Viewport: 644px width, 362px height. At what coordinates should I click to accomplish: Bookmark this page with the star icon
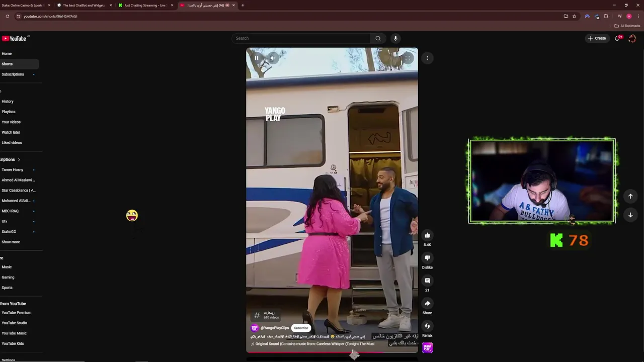click(574, 16)
